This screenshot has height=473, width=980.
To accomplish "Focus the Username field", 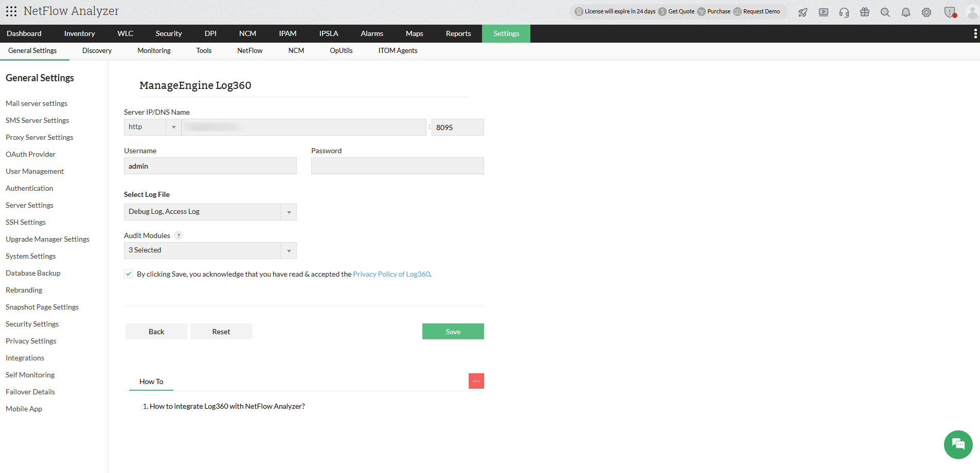I will click(x=210, y=166).
